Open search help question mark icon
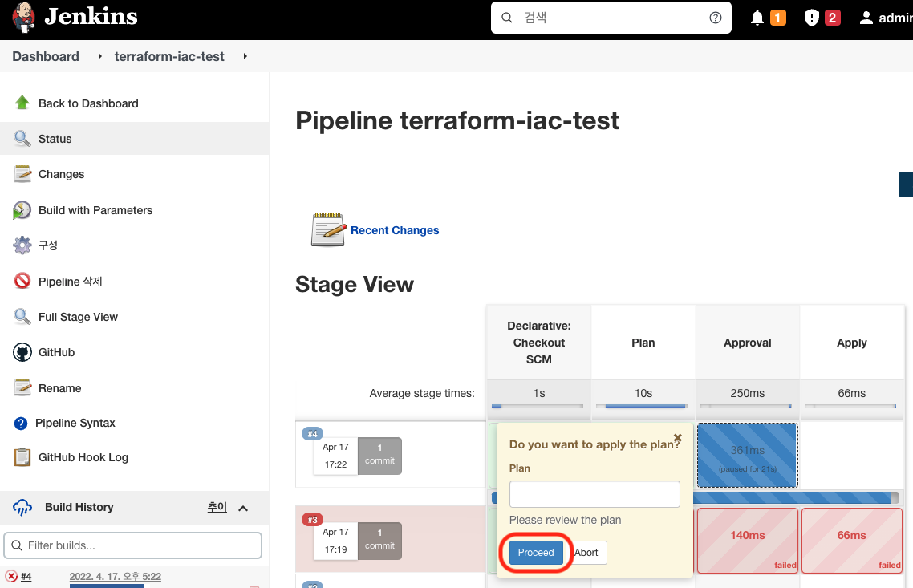The height and width of the screenshot is (588, 913). click(716, 18)
